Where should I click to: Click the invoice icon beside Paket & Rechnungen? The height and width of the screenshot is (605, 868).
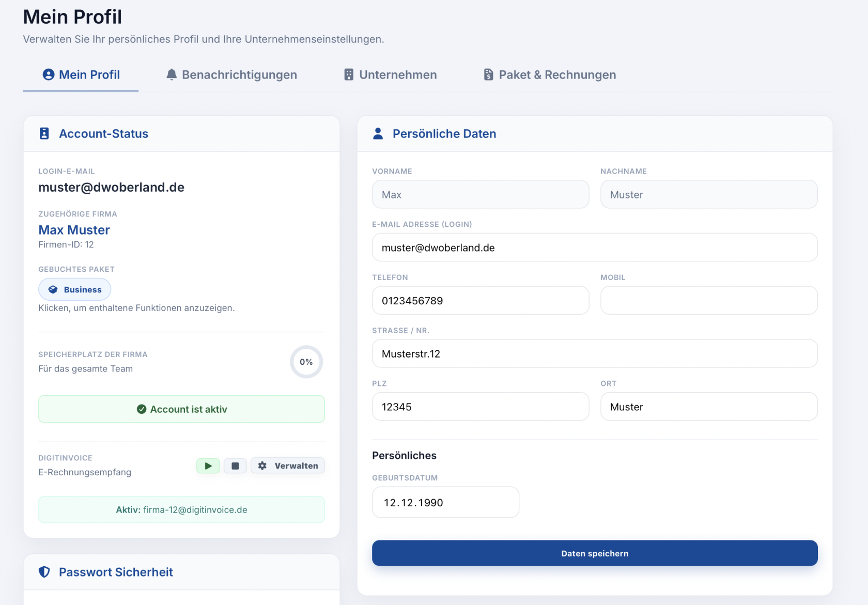[488, 74]
